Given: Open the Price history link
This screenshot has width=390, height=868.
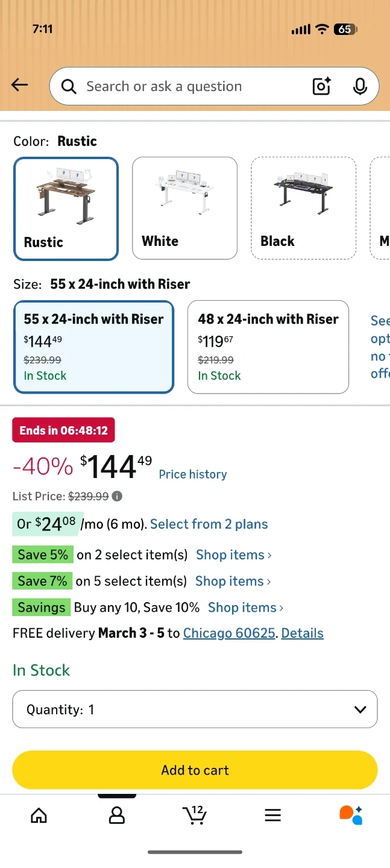Looking at the screenshot, I should (193, 474).
